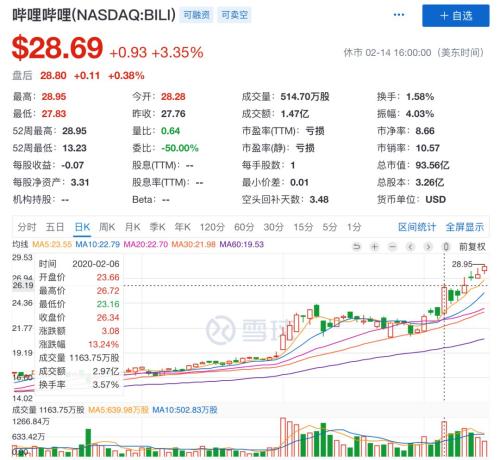Shift chart right with next arrow icon
Screen dimensions: 500x460
tap(428, 247)
